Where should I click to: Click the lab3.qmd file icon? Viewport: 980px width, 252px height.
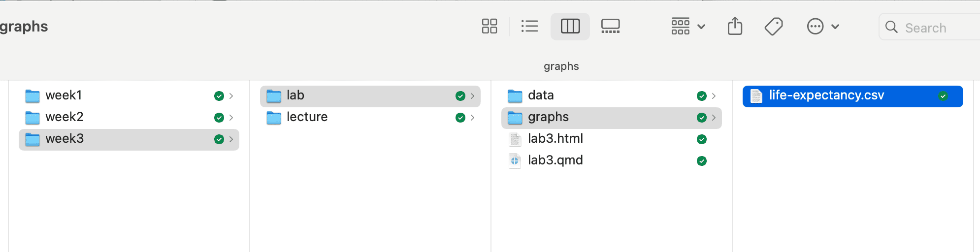(515, 161)
